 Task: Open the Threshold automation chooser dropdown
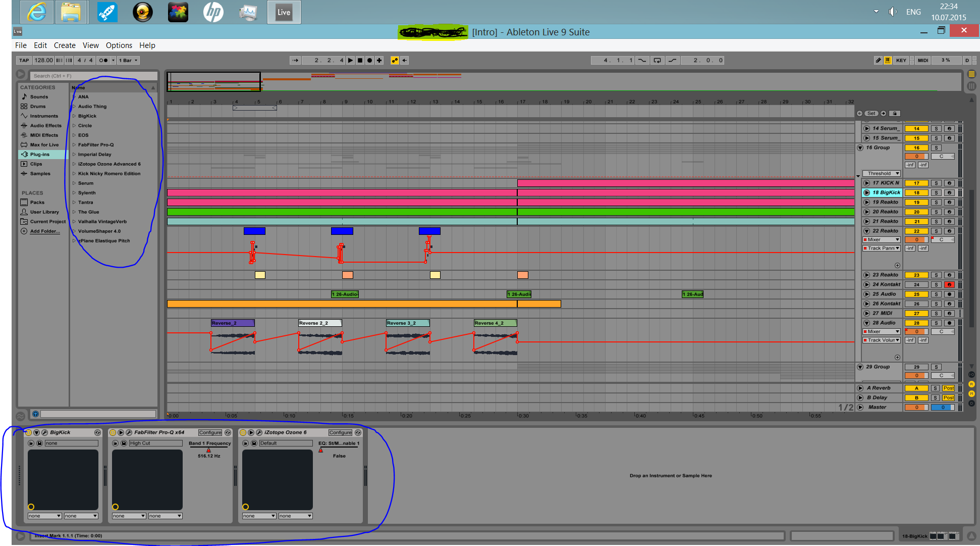coord(882,173)
